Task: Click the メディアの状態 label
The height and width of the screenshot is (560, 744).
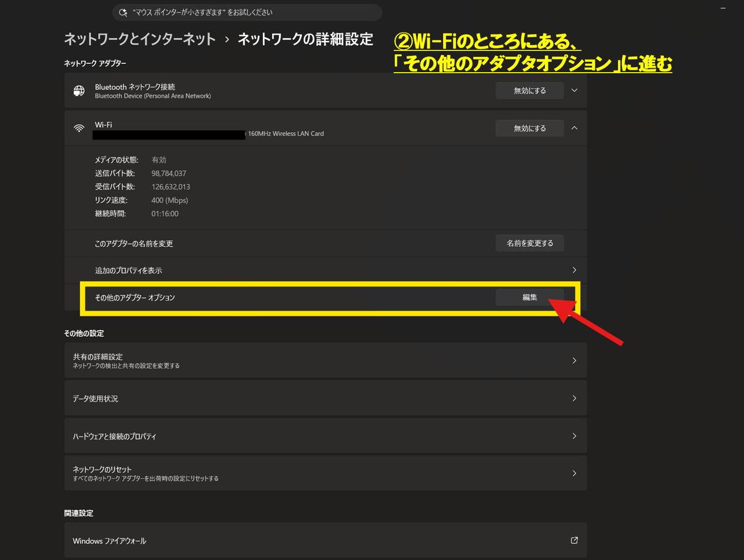Action: click(117, 159)
